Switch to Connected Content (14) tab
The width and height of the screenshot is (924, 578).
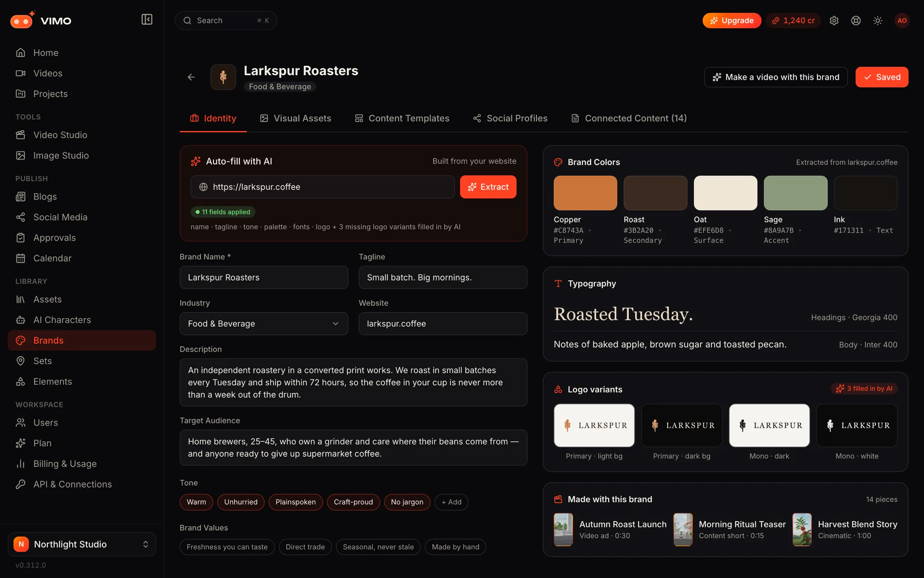[x=629, y=118]
